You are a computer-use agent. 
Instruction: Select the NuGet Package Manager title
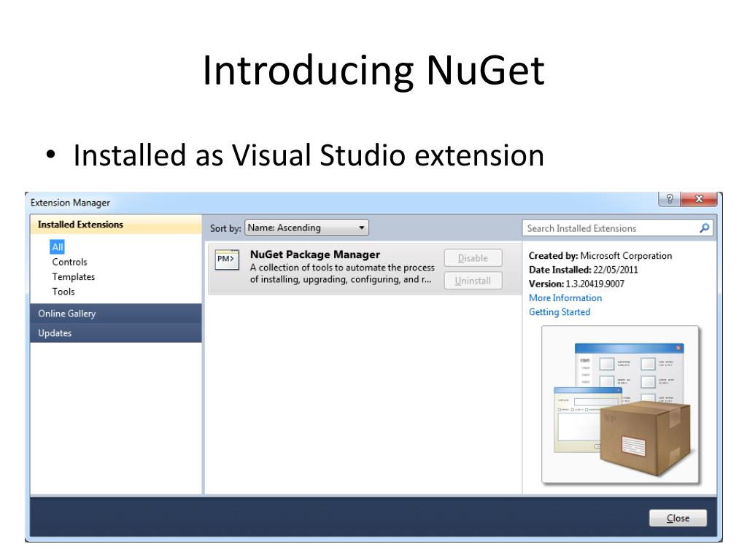(x=315, y=254)
